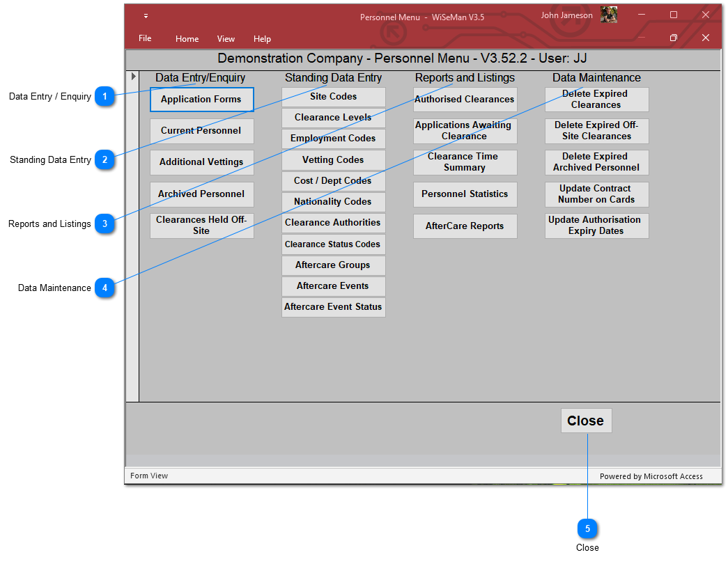Screen dimensions: 728x564
Task: Click the blue callout marker number 5
Action: [587, 529]
